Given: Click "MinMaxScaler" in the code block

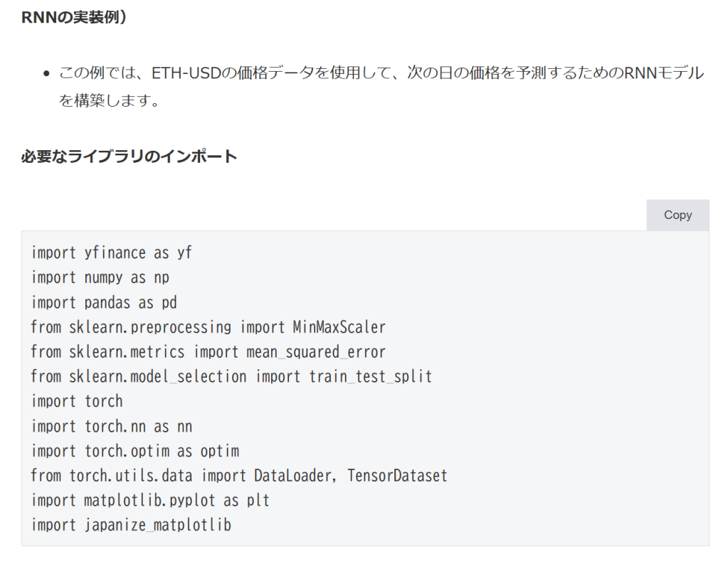Looking at the screenshot, I should [339, 327].
